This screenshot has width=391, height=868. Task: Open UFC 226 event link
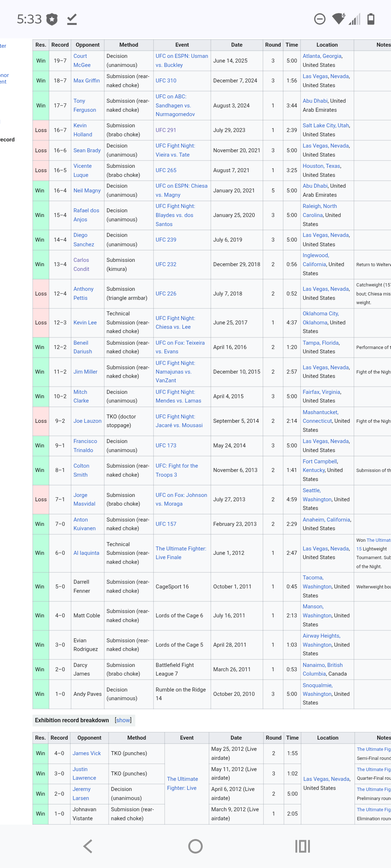pos(166,293)
